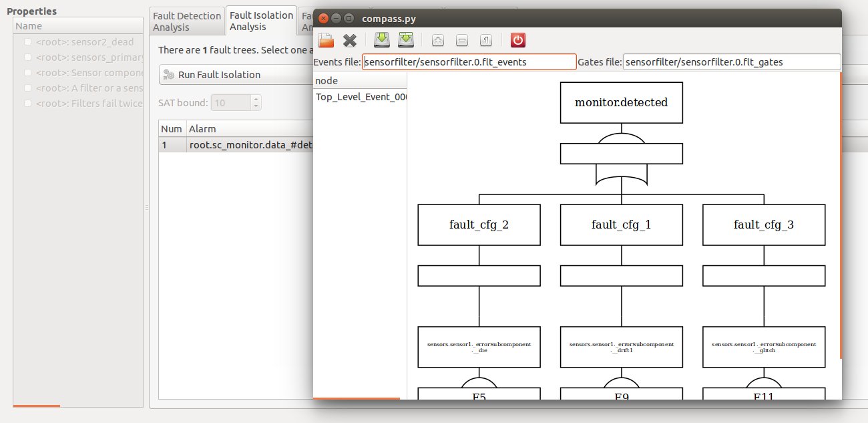Click the Num column header
Image resolution: width=868 pixels, height=423 pixels.
pos(172,128)
